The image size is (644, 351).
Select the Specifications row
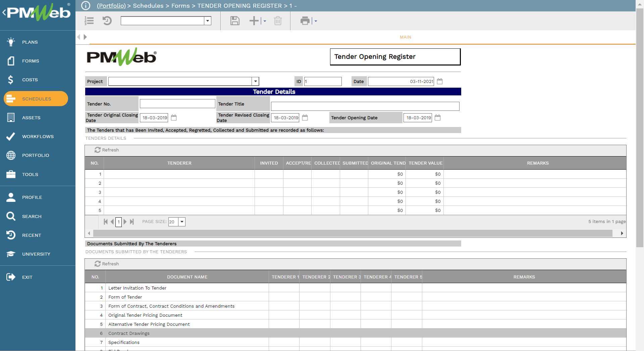point(356,342)
